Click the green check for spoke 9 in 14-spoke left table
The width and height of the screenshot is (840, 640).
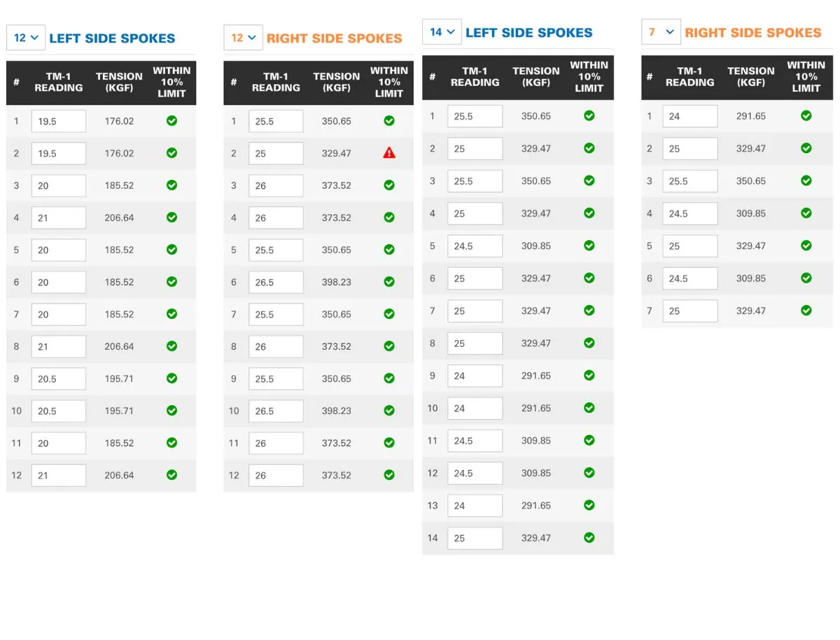pyautogui.click(x=589, y=376)
